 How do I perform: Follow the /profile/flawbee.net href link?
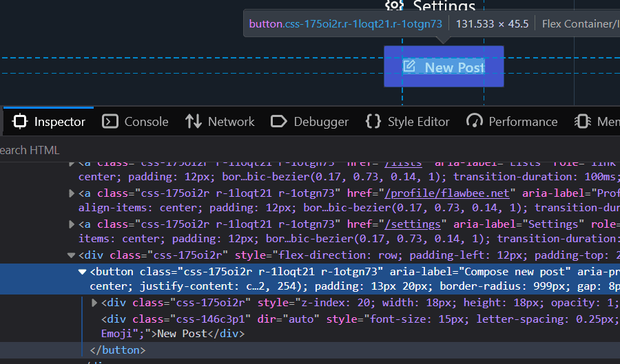[x=447, y=193]
